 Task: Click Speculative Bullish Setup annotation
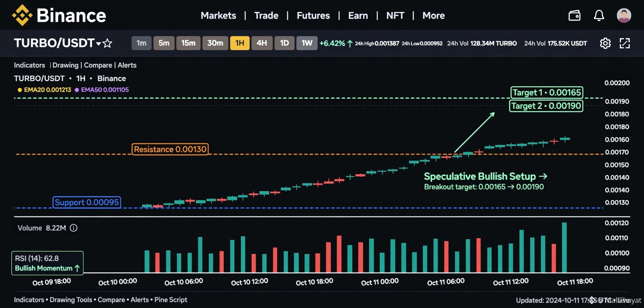(485, 176)
